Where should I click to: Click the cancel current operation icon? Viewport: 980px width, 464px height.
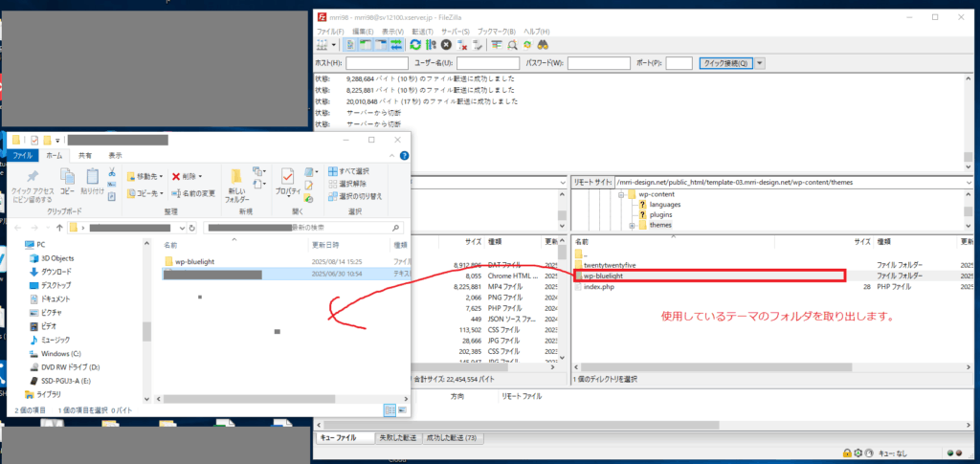click(446, 44)
